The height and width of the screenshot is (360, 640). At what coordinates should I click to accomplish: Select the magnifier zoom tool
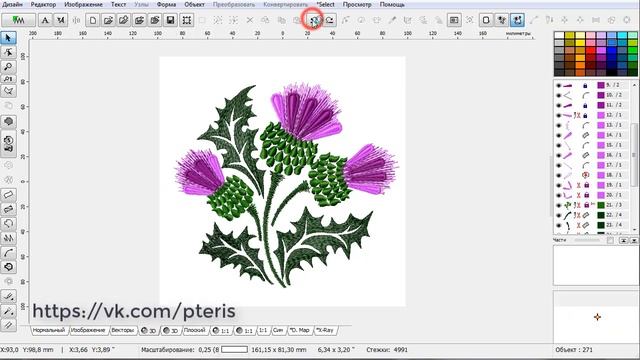(x=9, y=67)
